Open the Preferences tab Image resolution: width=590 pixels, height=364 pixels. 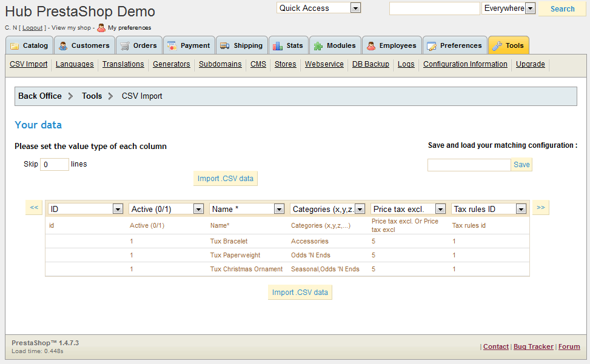click(x=454, y=45)
